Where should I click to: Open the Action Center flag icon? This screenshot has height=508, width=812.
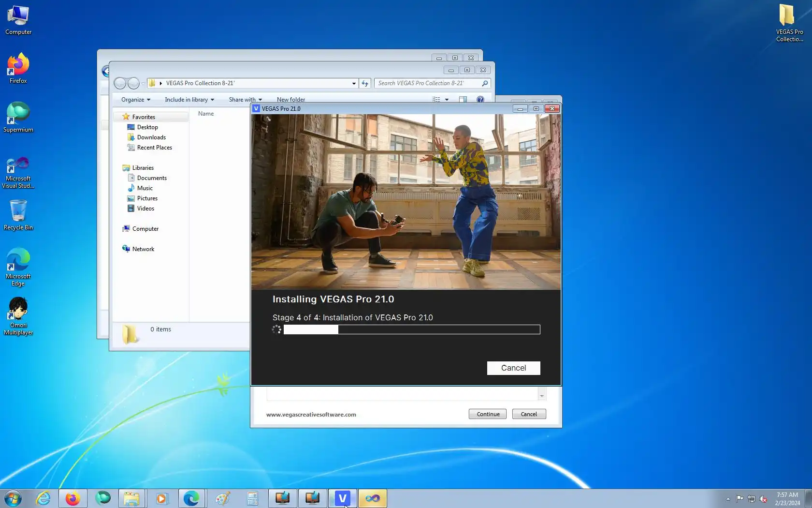click(739, 499)
